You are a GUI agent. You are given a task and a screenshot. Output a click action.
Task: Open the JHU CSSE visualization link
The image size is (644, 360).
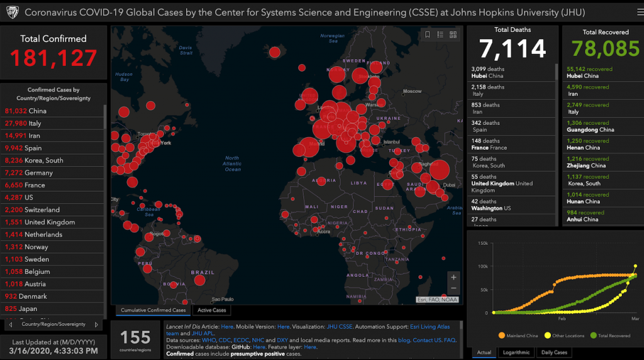(x=339, y=327)
